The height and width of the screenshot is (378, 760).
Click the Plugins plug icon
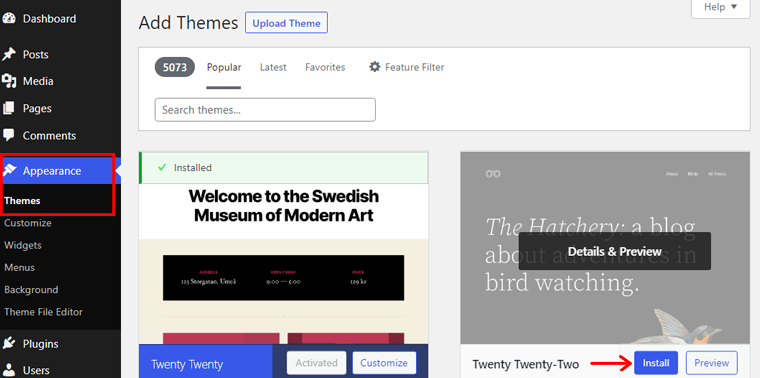[x=9, y=344]
